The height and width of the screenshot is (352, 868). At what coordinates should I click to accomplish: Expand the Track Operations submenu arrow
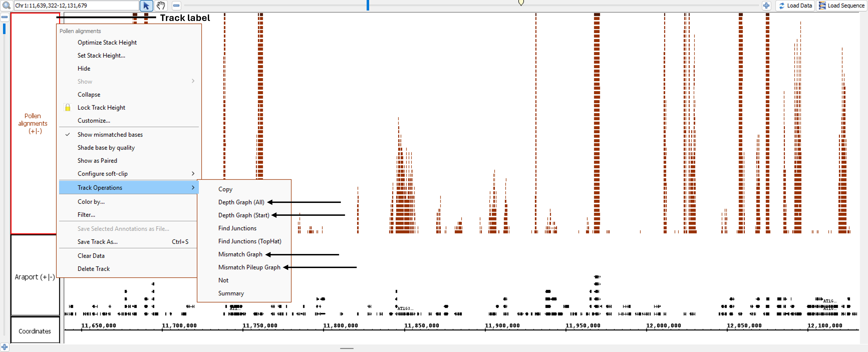[193, 188]
